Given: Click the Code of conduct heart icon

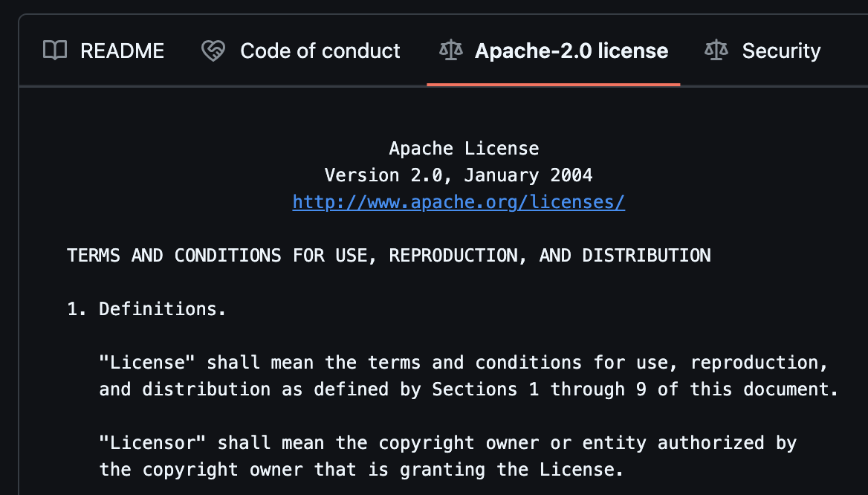Looking at the screenshot, I should [x=213, y=51].
